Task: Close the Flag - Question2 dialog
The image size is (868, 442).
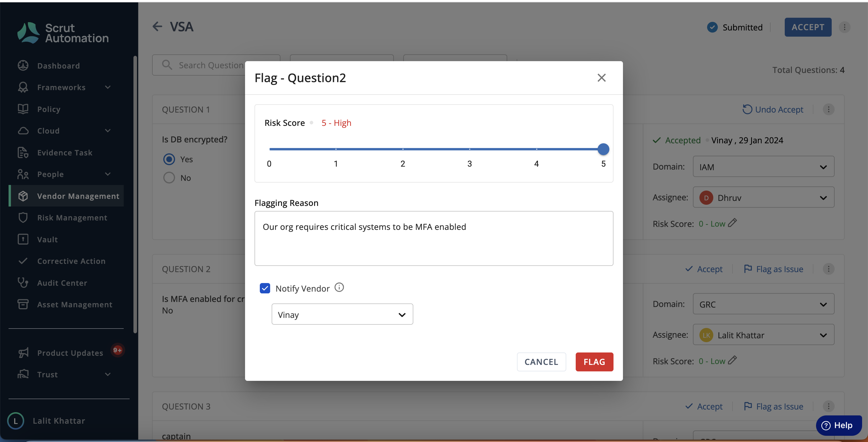Action: [601, 78]
